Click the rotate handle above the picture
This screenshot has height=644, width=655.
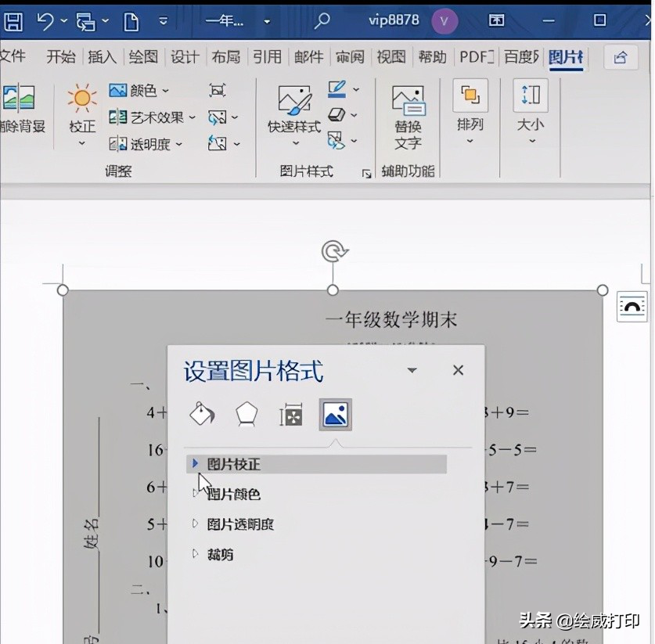point(334,251)
